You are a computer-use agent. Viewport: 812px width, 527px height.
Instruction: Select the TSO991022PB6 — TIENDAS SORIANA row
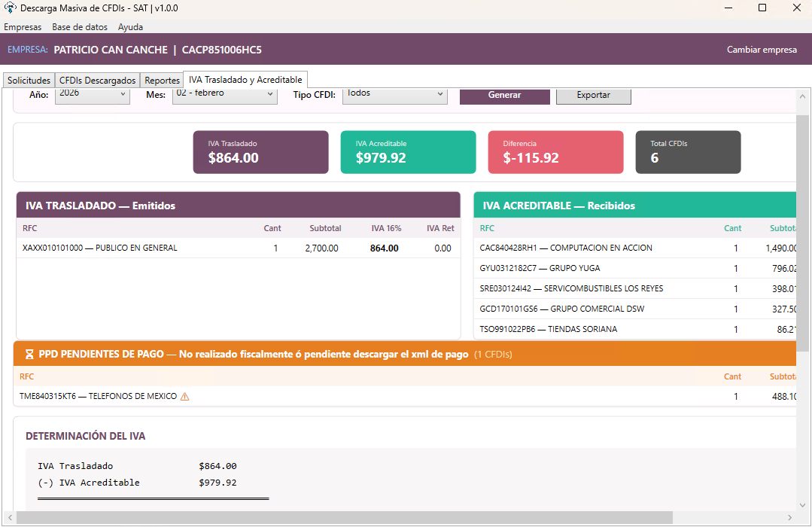pyautogui.click(x=635, y=329)
